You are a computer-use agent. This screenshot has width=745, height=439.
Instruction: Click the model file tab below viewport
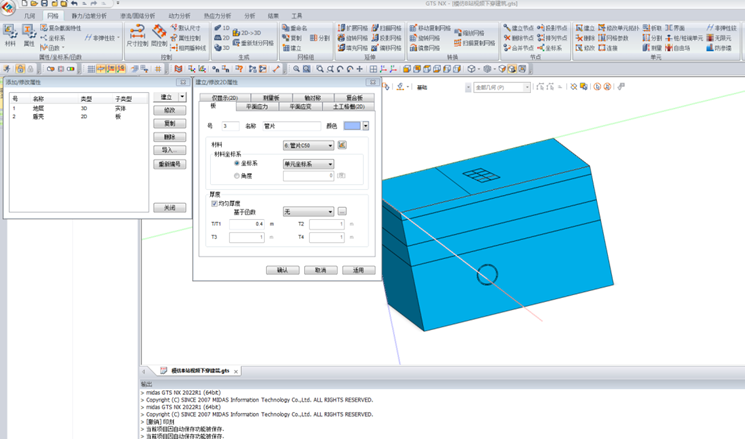click(x=198, y=371)
